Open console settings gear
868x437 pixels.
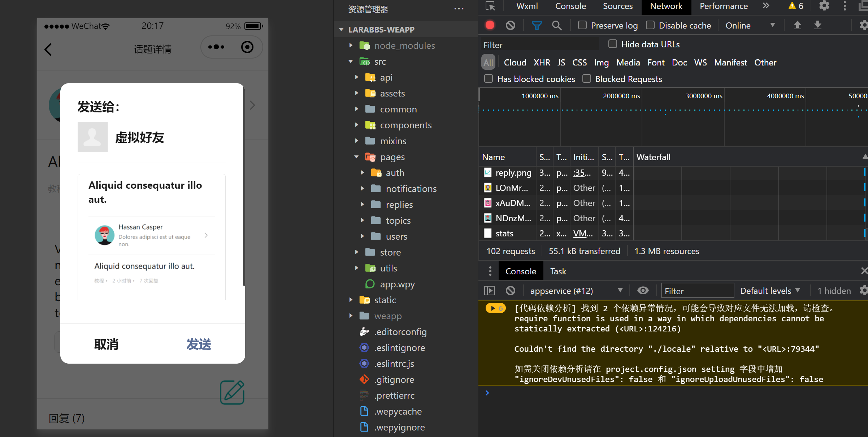863,291
